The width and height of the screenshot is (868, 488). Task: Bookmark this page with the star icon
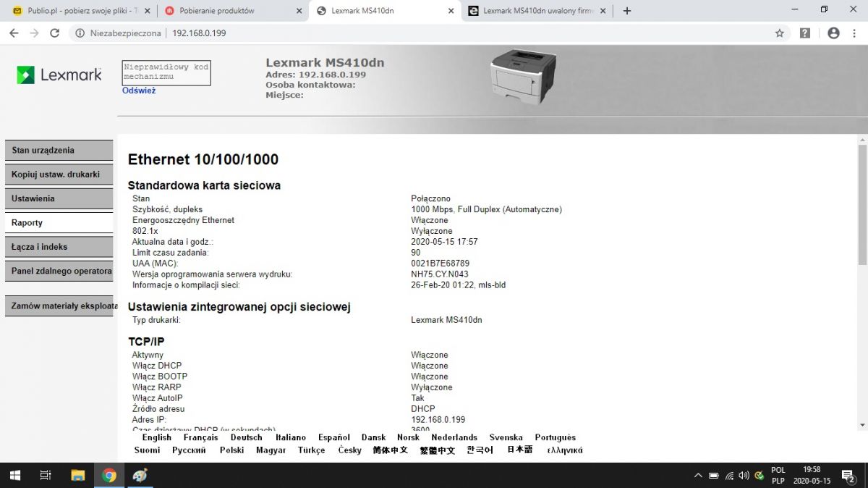779,33
